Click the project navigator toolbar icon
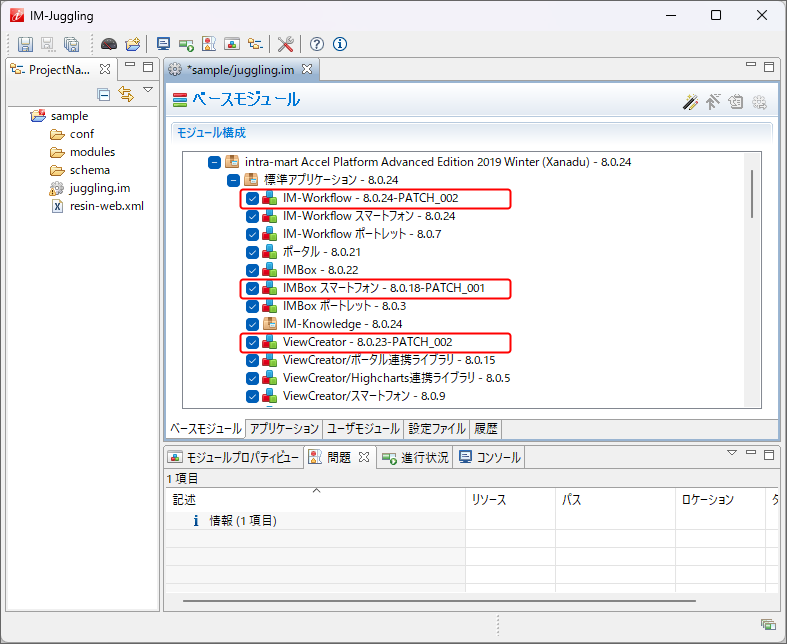787x644 pixels. (255, 44)
